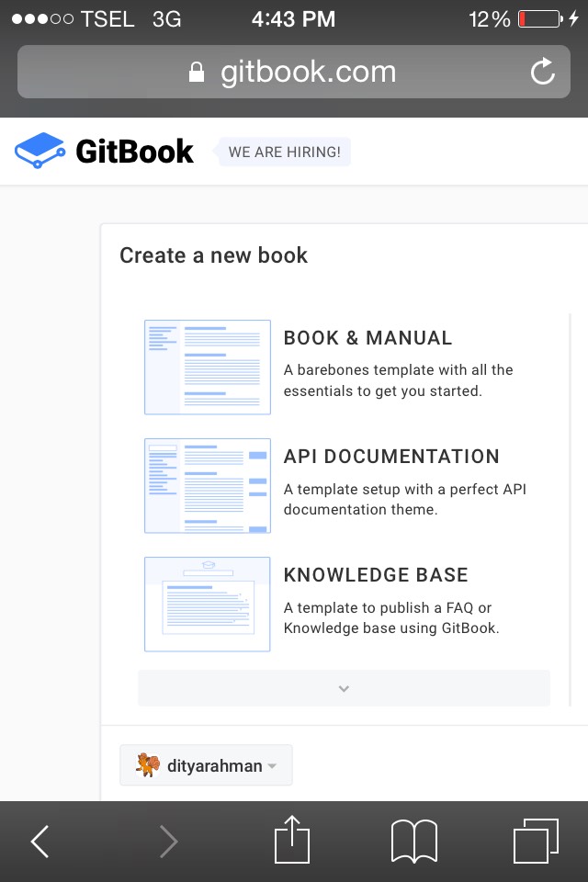
Task: Choose the API DOCUMENTATION title
Action: click(391, 457)
